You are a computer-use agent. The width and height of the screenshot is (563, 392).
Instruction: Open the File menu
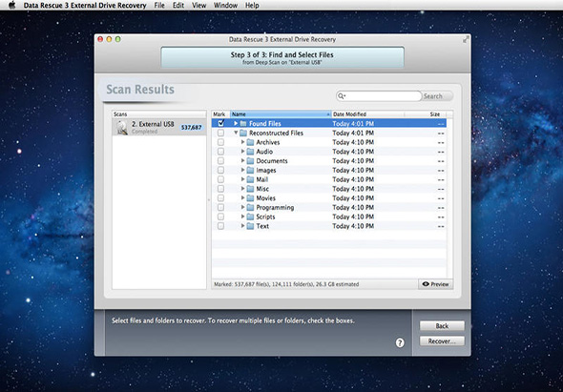159,6
